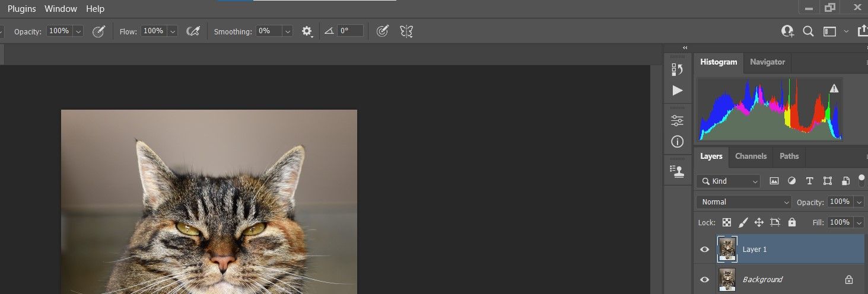Click the histogram cached data warning triangle
Screen dimensions: 868x294
tap(834, 88)
